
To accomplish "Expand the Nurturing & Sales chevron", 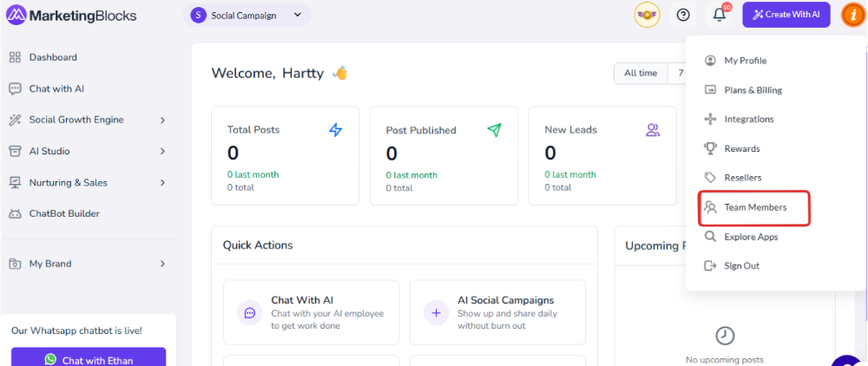I will point(162,182).
